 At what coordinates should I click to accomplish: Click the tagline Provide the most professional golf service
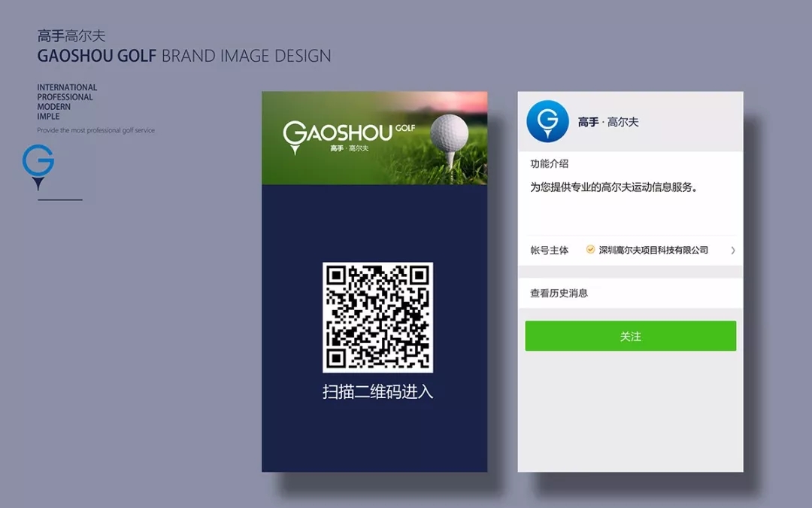(x=95, y=130)
